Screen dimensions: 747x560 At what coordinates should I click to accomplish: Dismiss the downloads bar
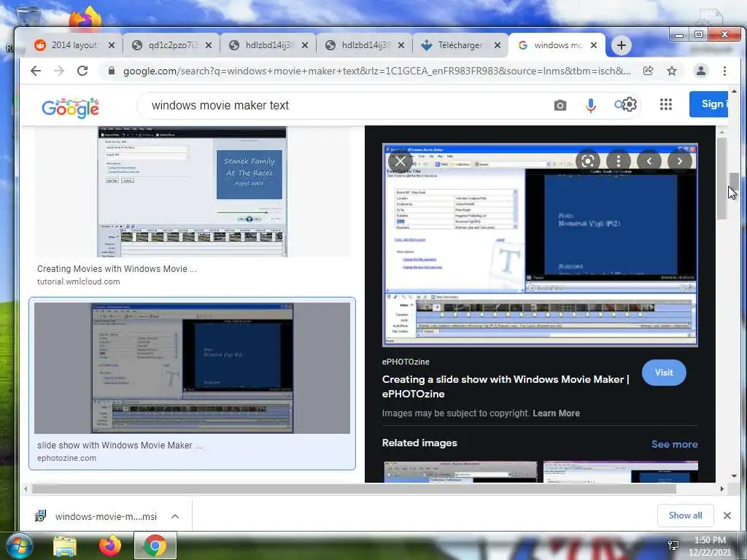[727, 516]
